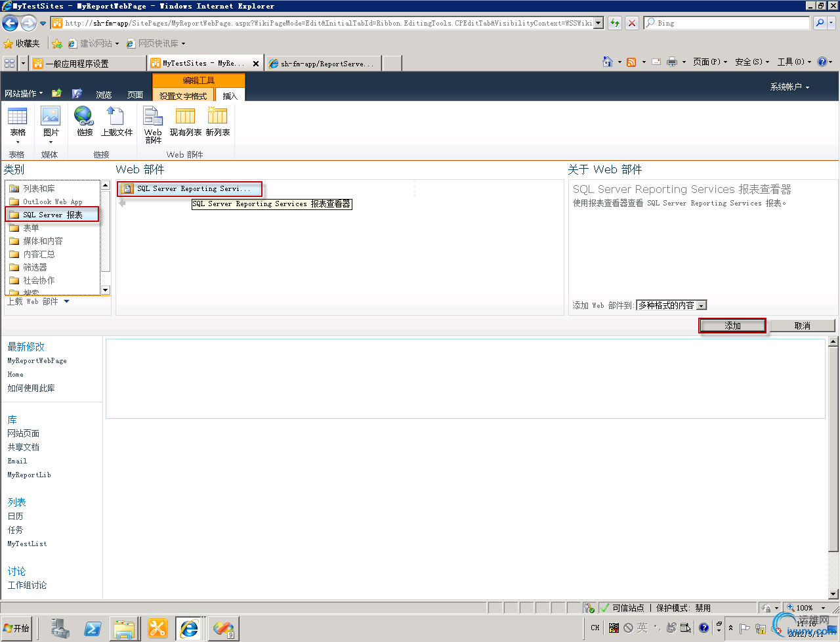
Task: Click in the Bing search box
Action: tap(726, 23)
